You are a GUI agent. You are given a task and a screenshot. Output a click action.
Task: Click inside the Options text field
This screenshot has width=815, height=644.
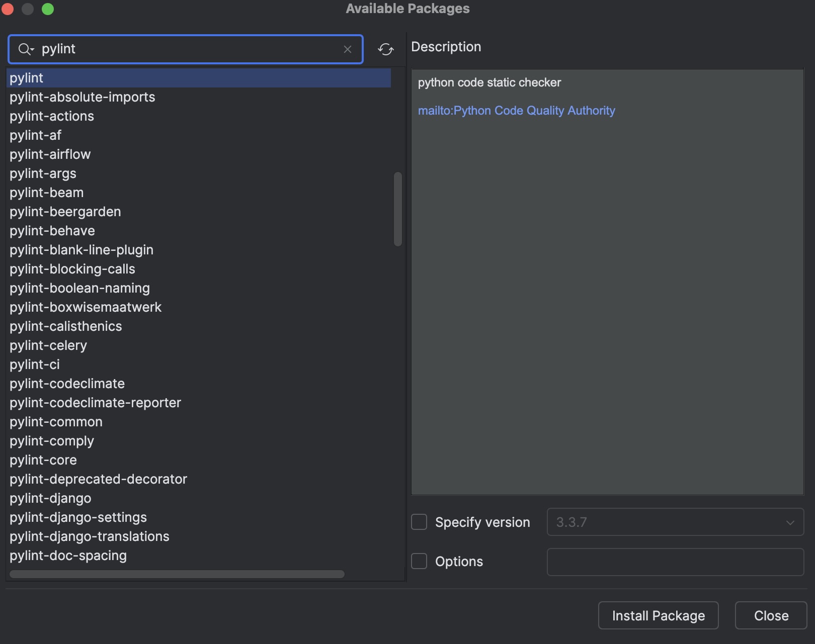(674, 562)
